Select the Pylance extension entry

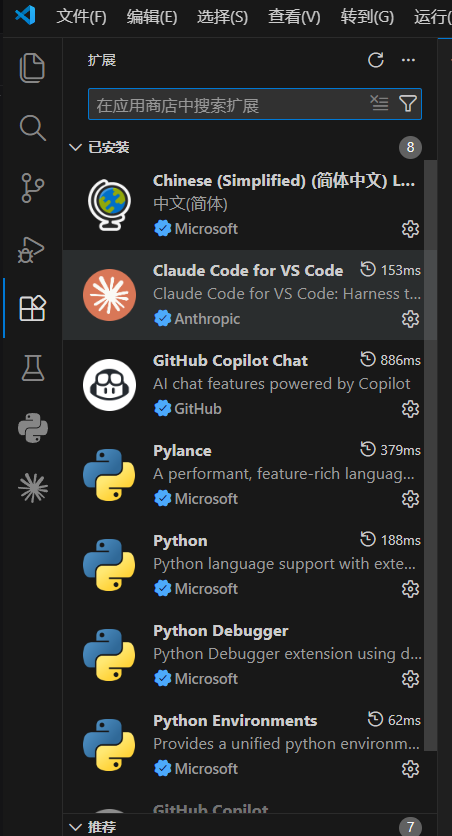(x=244, y=475)
